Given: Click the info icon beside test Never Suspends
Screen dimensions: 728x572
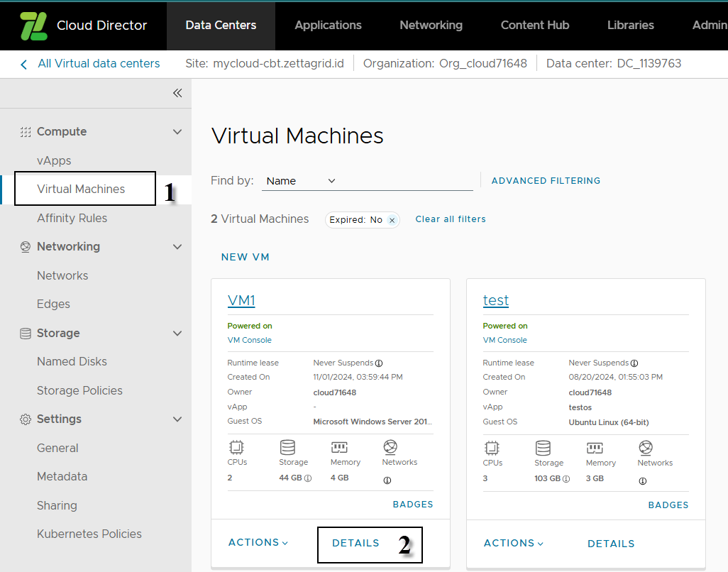Looking at the screenshot, I should 634,363.
